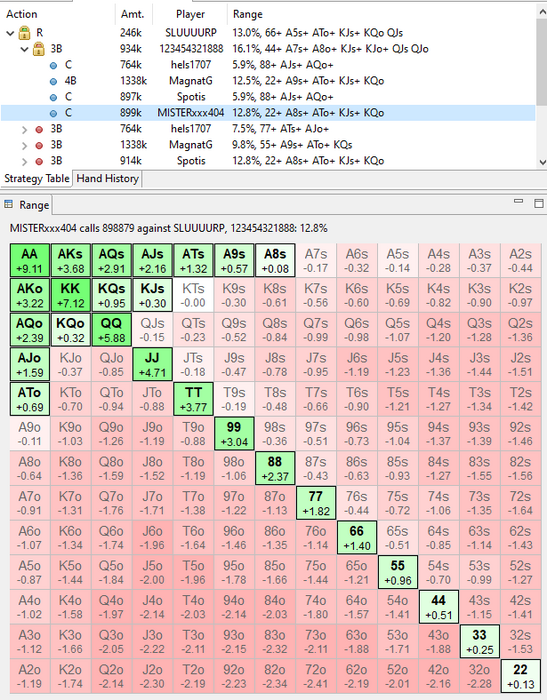Expand the hels1707 3B 764k node
Viewport: 547px width, 700px height.
pyautogui.click(x=25, y=129)
